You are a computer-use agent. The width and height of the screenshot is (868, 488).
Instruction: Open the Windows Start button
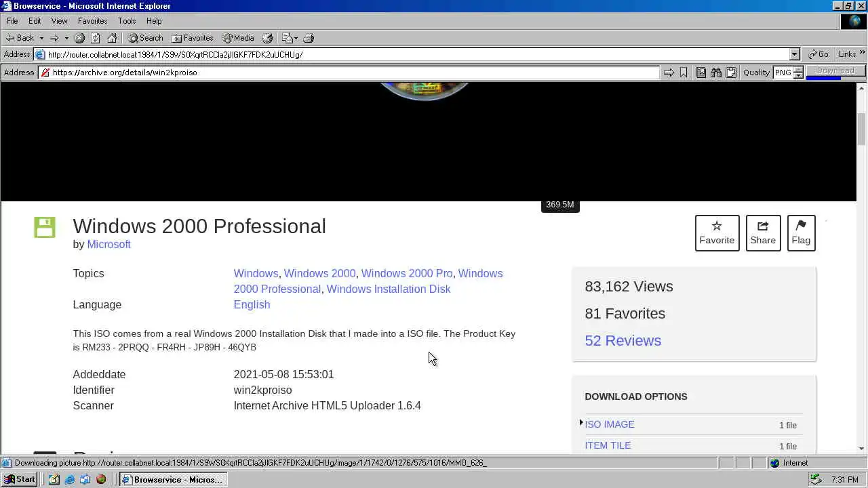coord(20,479)
